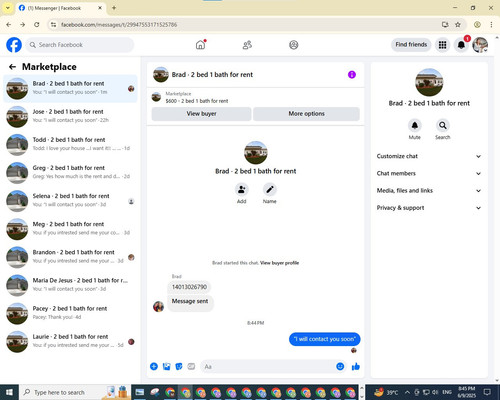Open the Greg conversation
The image size is (500, 400).
[x=70, y=173]
